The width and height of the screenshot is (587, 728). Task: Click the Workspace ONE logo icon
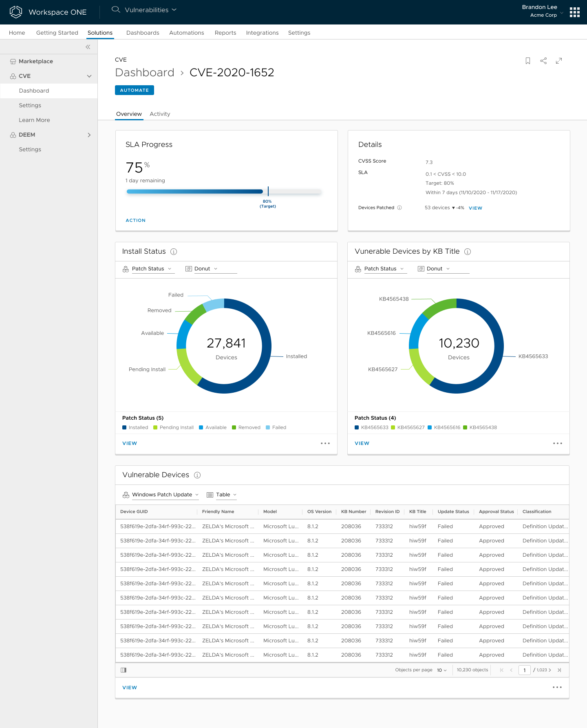pos(16,12)
